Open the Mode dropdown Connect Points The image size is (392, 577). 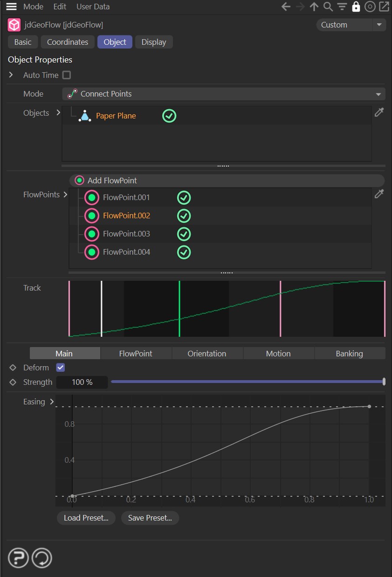coord(224,94)
